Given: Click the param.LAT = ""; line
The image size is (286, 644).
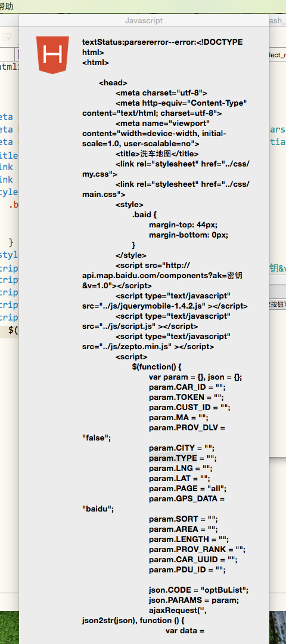Looking at the screenshot, I should (x=179, y=479).
